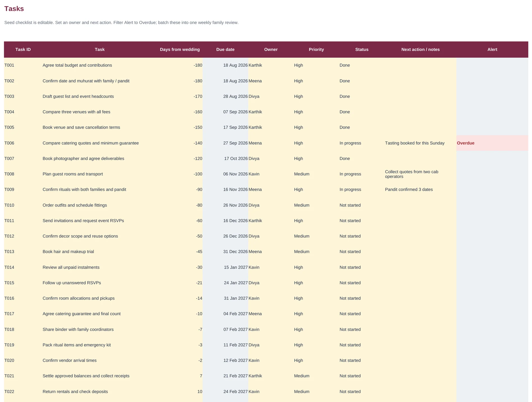Click the 28 Aug 2026 due date

[225, 96]
